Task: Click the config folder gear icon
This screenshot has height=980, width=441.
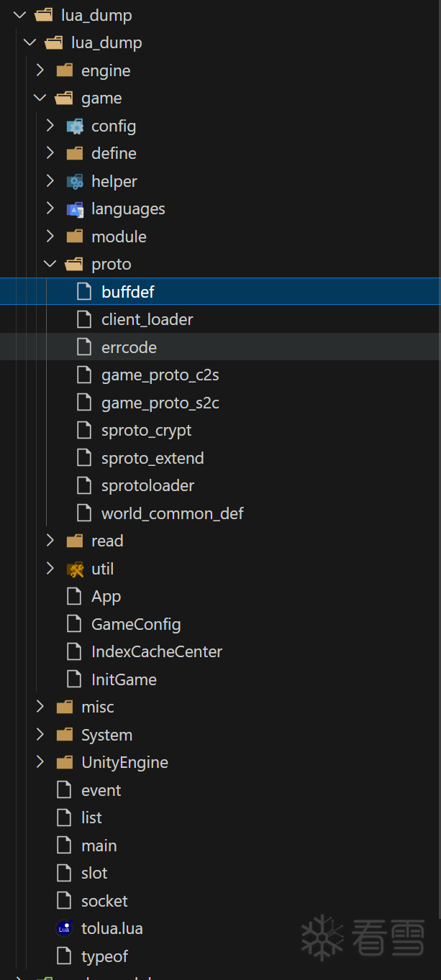Action: (x=75, y=127)
